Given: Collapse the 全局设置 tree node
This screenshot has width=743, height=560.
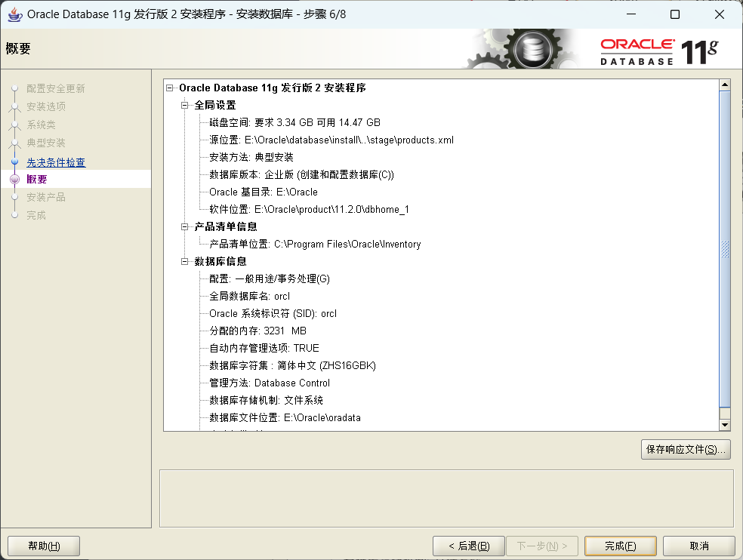Looking at the screenshot, I should [183, 105].
